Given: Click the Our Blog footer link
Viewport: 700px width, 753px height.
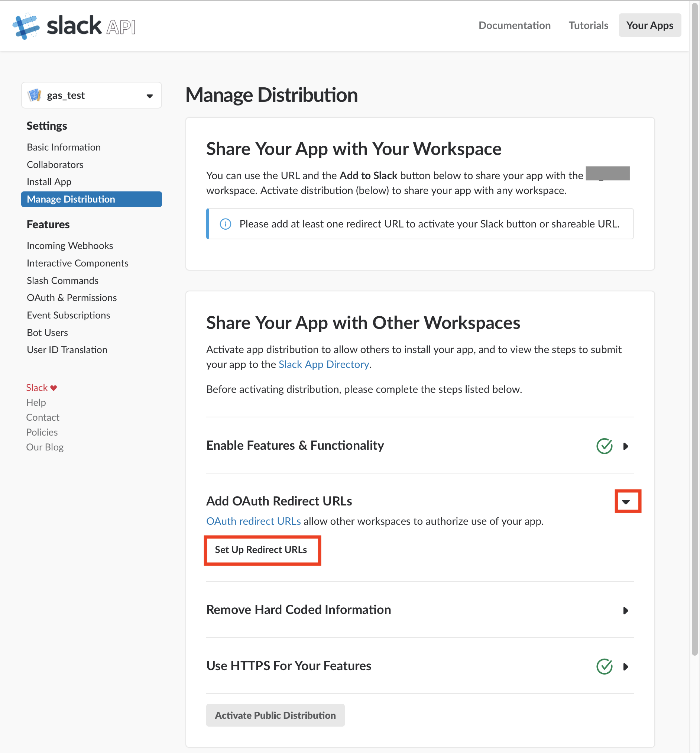Looking at the screenshot, I should coord(45,447).
